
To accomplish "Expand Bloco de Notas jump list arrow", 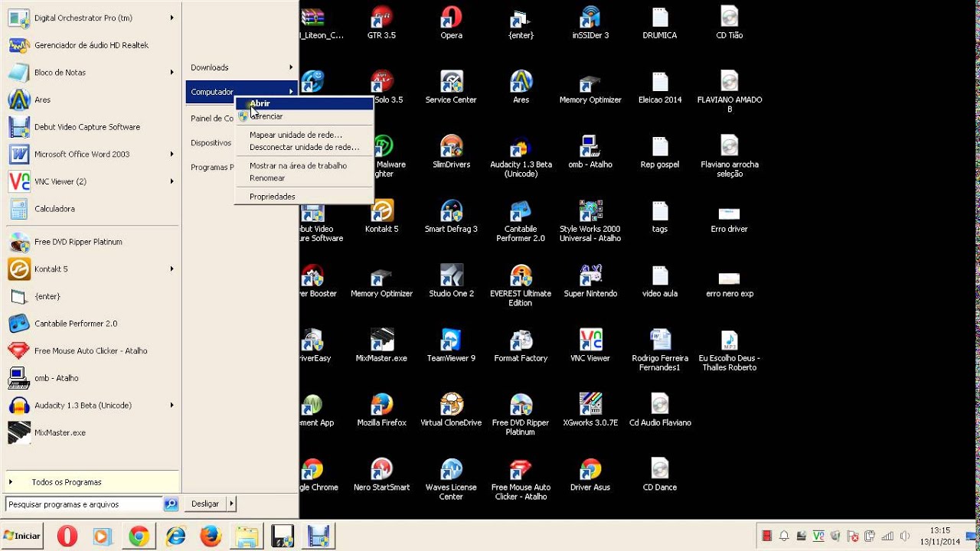I will pos(171,72).
